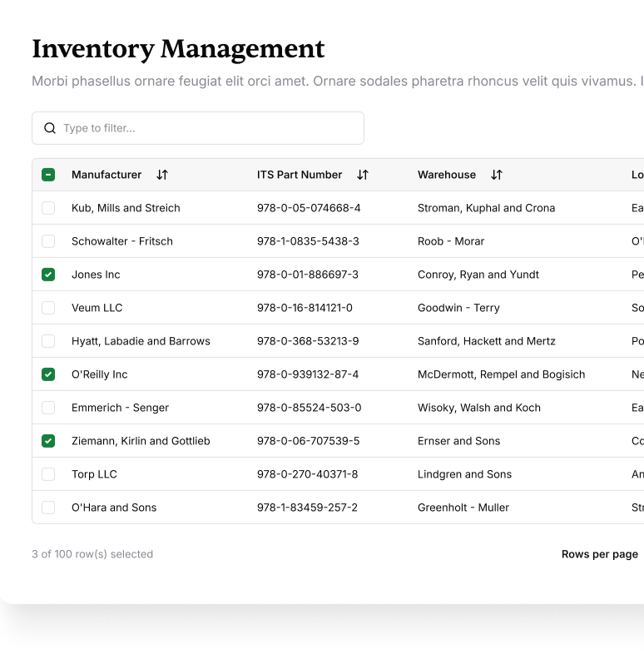The width and height of the screenshot is (644, 659).
Task: Sort by Manufacturer column header
Action: tap(107, 175)
